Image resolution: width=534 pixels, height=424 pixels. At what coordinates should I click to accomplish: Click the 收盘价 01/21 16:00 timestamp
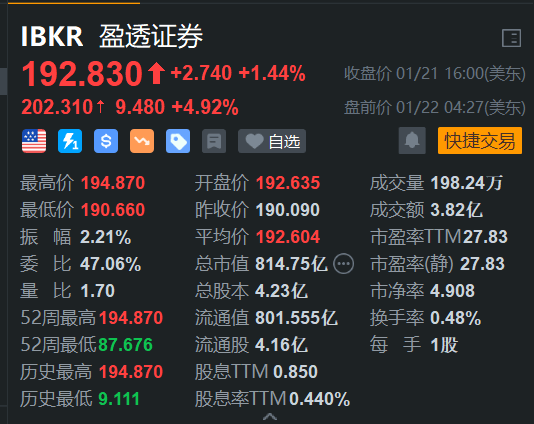435,74
